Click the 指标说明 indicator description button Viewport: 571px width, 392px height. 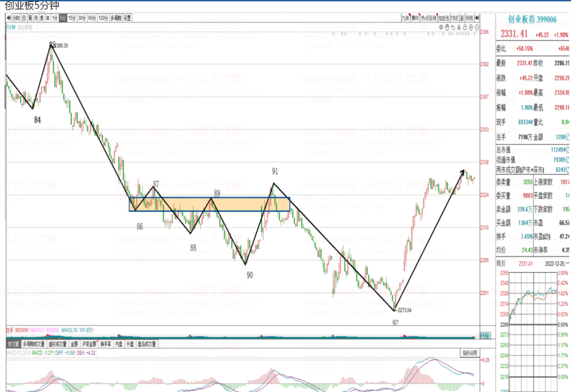pyautogui.click(x=469, y=353)
